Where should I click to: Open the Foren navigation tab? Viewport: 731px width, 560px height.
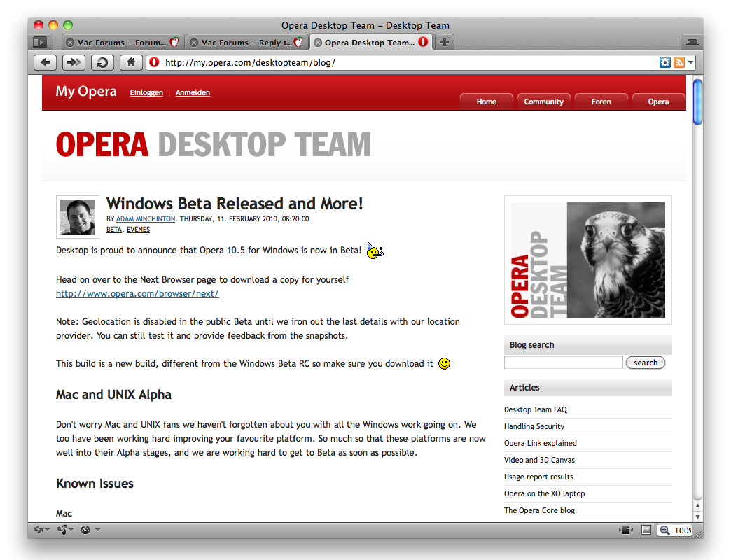pyautogui.click(x=601, y=101)
